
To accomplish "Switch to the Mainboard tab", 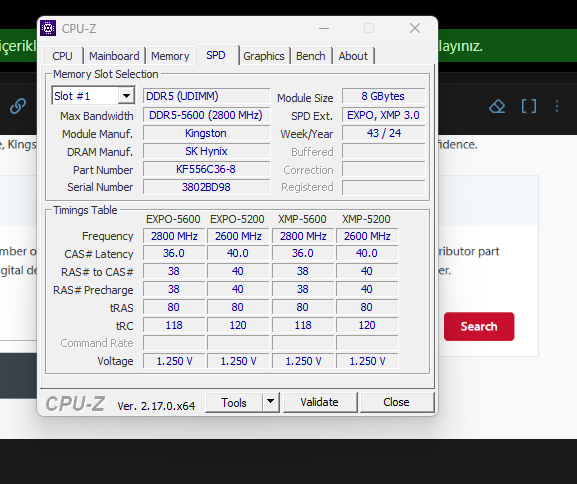I will [x=114, y=56].
